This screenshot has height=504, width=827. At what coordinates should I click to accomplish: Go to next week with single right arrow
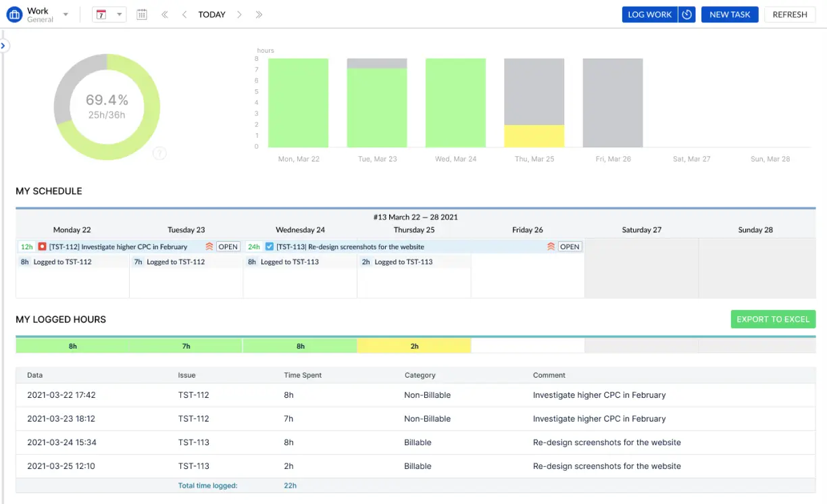[x=239, y=15]
